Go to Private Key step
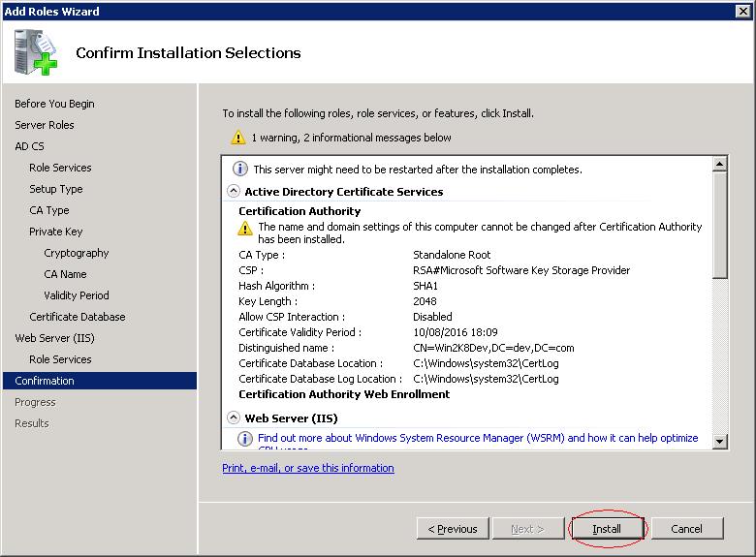Viewport: 756px width, 557px height. pos(56,232)
